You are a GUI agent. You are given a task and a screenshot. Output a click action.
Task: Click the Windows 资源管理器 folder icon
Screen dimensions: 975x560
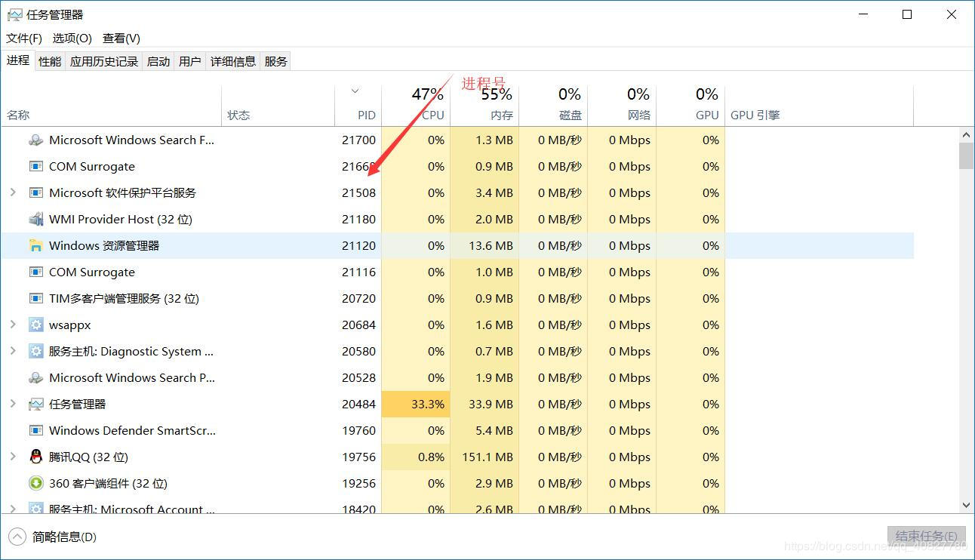35,246
